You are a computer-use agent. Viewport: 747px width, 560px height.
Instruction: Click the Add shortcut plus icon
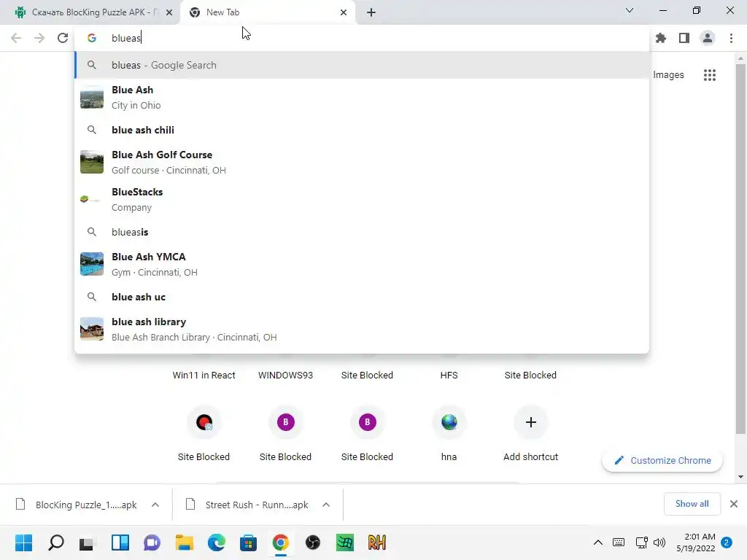point(531,422)
